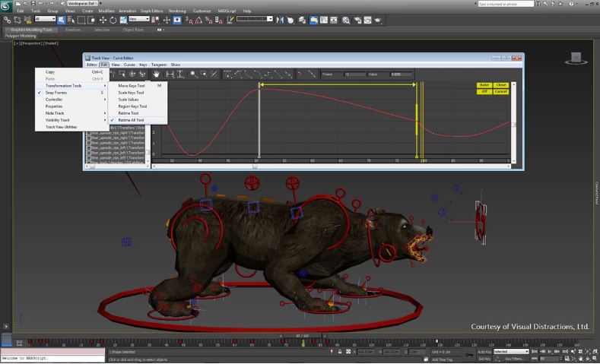This screenshot has width=600, height=364.
Task: Activate the Select Object tool
Action: coord(62,20)
